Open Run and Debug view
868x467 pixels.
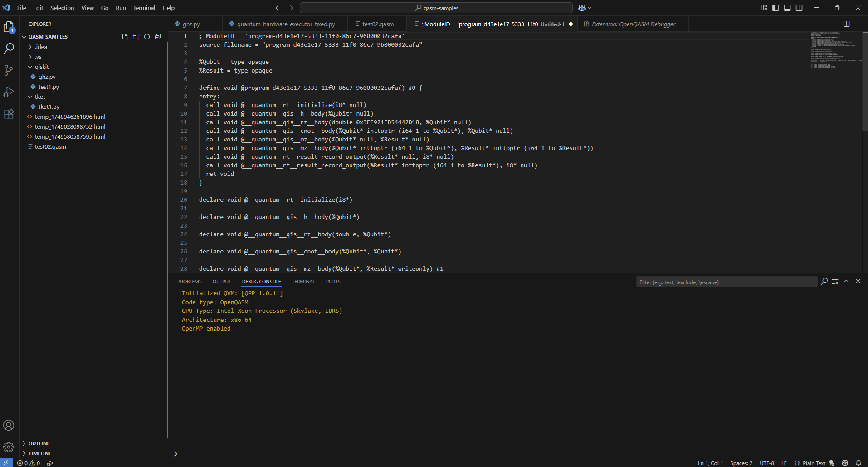click(x=9, y=92)
